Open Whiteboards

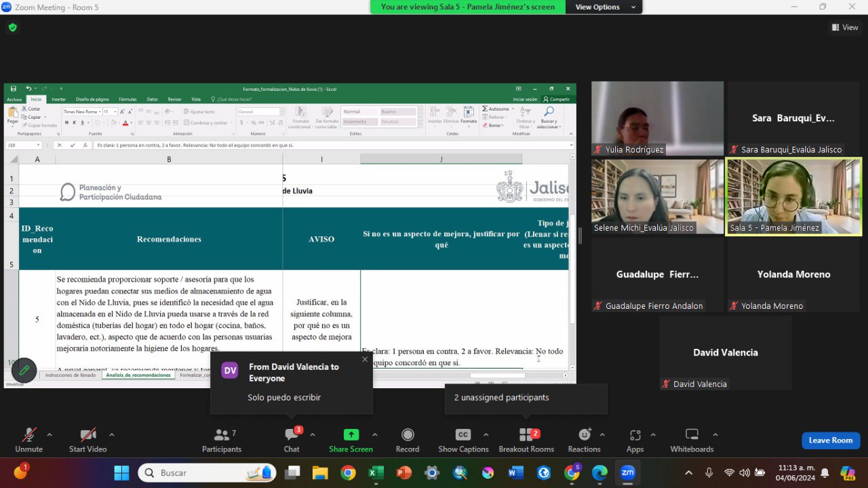[692, 440]
